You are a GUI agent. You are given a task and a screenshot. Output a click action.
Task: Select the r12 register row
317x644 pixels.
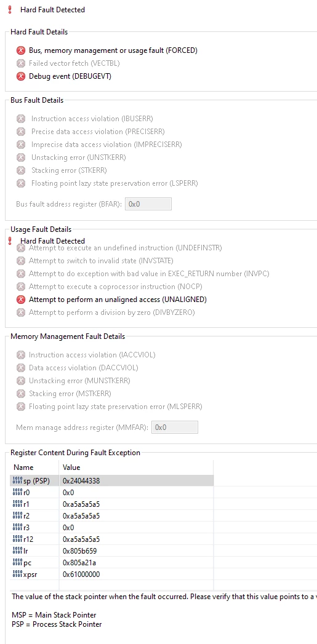pos(111,539)
